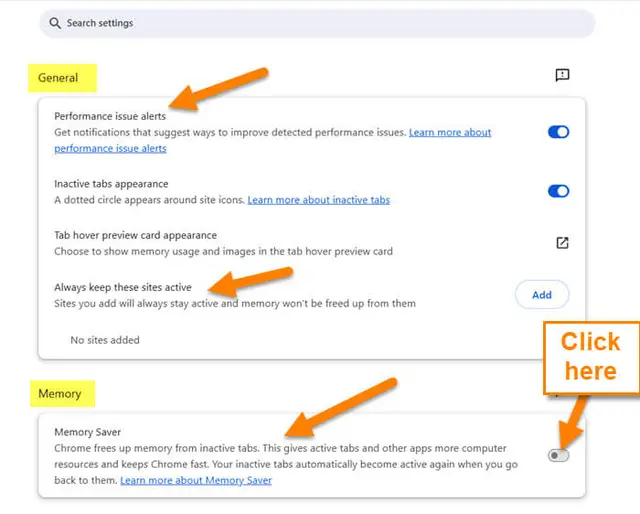Open the send feedback icon beside General

point(562,75)
